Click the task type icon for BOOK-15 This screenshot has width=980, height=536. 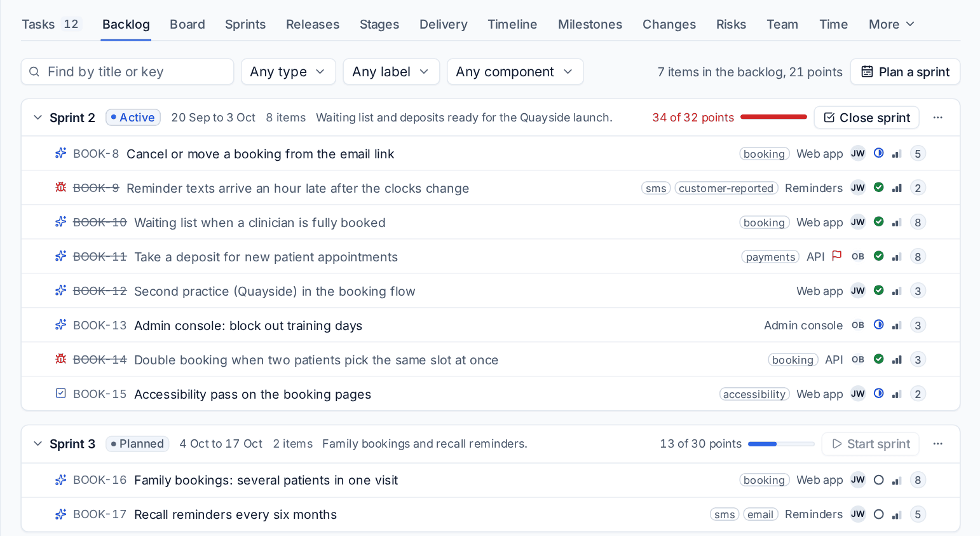[x=60, y=394]
